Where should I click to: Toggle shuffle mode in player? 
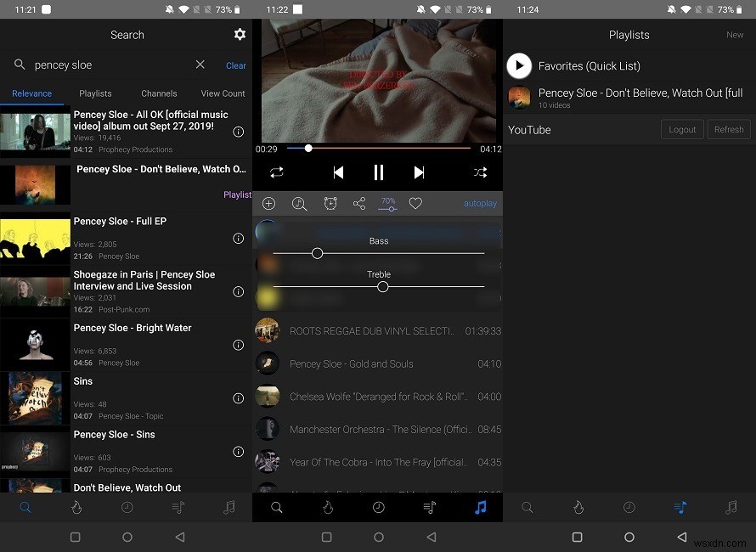pos(480,172)
